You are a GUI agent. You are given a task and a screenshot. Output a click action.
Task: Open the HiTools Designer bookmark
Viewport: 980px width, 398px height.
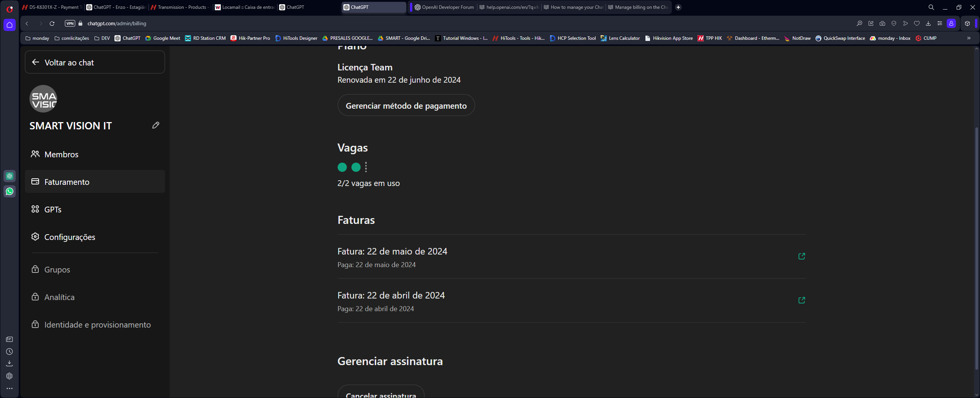click(296, 38)
